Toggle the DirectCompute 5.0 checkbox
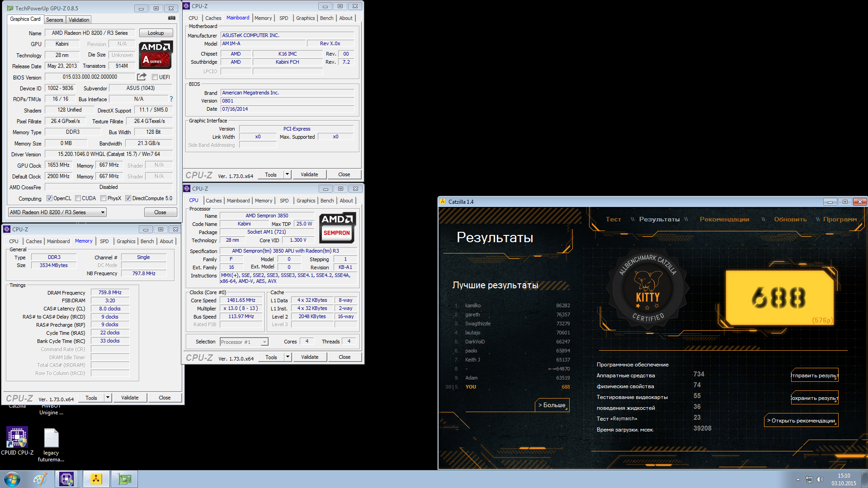868x488 pixels. pos(128,198)
